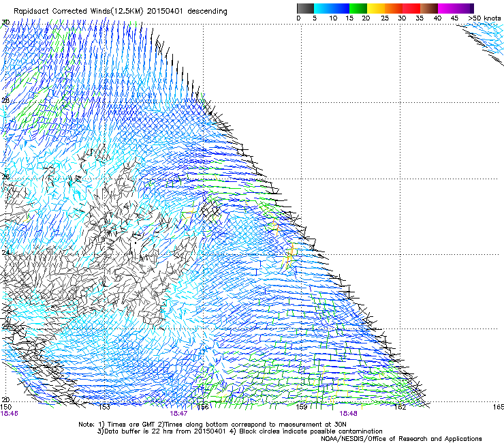The height and width of the screenshot is (443, 504).
Task: Click the latitude label '30' on left axis
Action: pyautogui.click(x=5, y=22)
